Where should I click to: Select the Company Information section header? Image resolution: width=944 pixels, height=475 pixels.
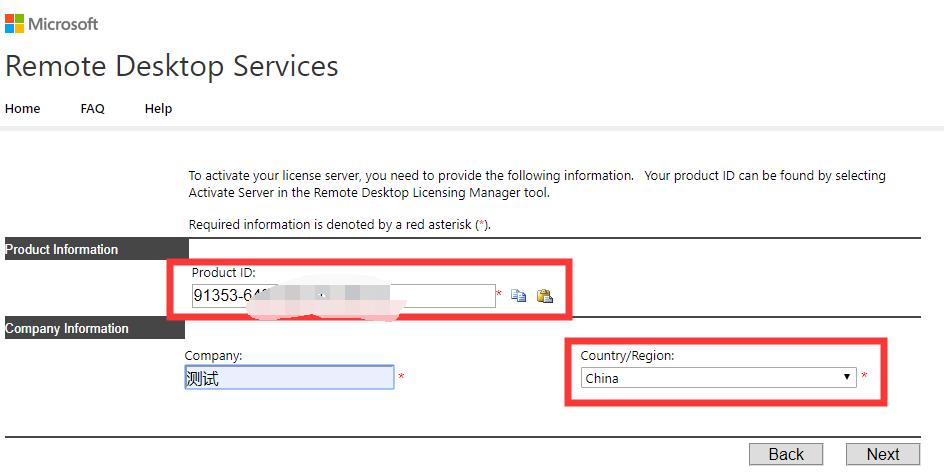pyautogui.click(x=67, y=329)
